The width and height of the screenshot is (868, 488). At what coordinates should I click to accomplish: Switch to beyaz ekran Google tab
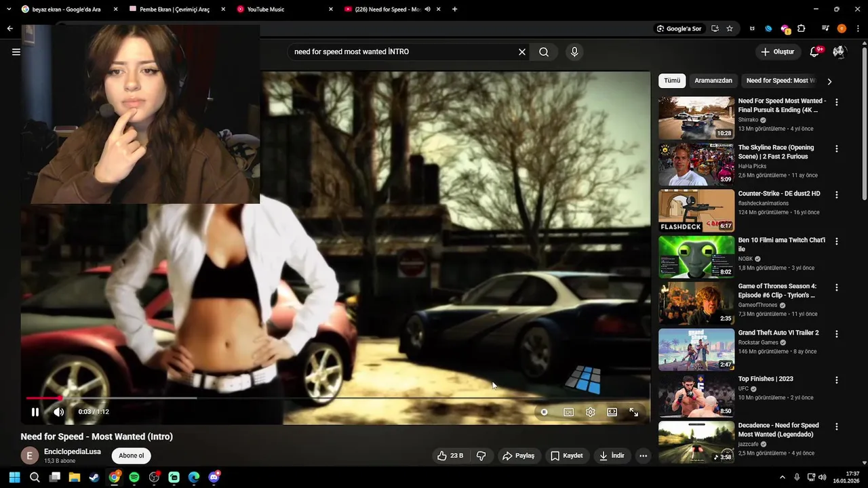click(68, 9)
